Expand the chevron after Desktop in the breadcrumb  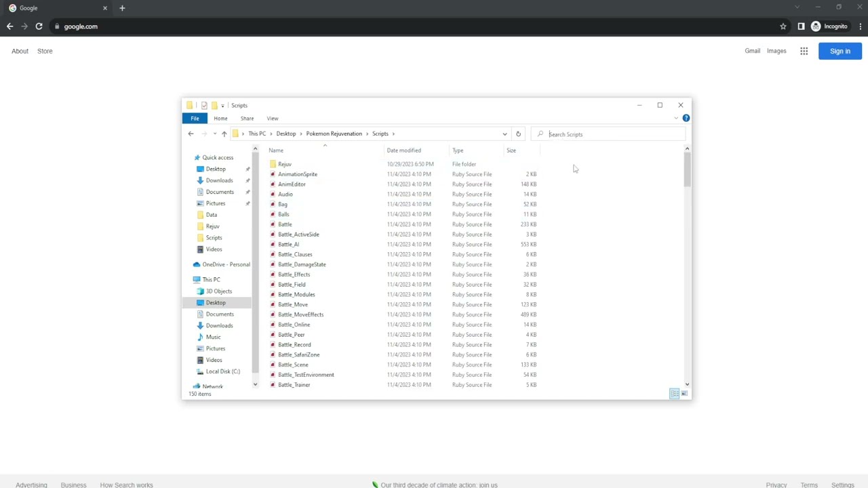(x=300, y=134)
